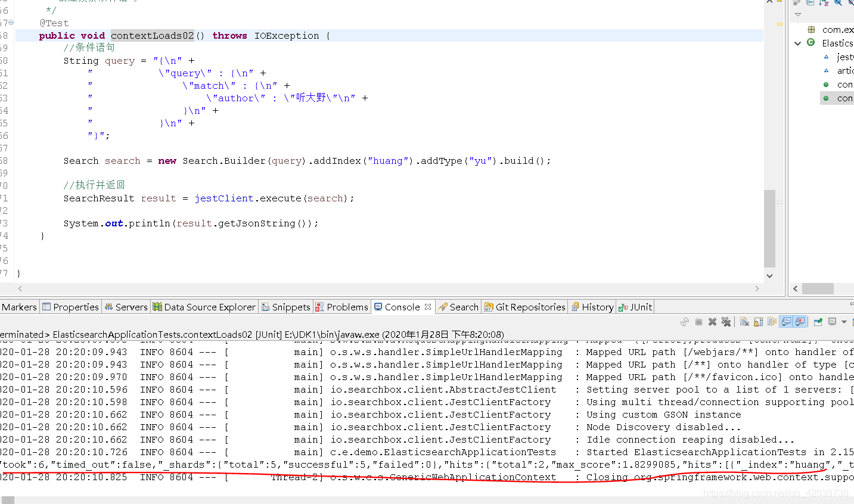Toggle Word Wrap in the Console toolbar
The height and width of the screenshot is (504, 854).
tap(772, 322)
